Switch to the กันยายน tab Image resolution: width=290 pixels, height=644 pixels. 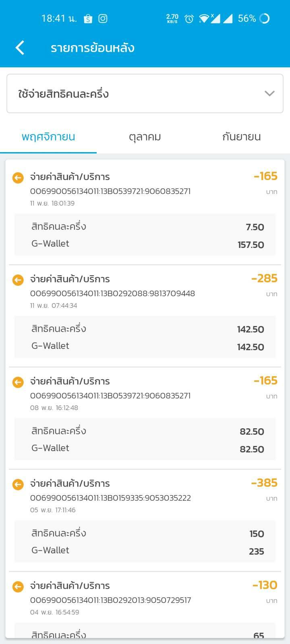(241, 137)
